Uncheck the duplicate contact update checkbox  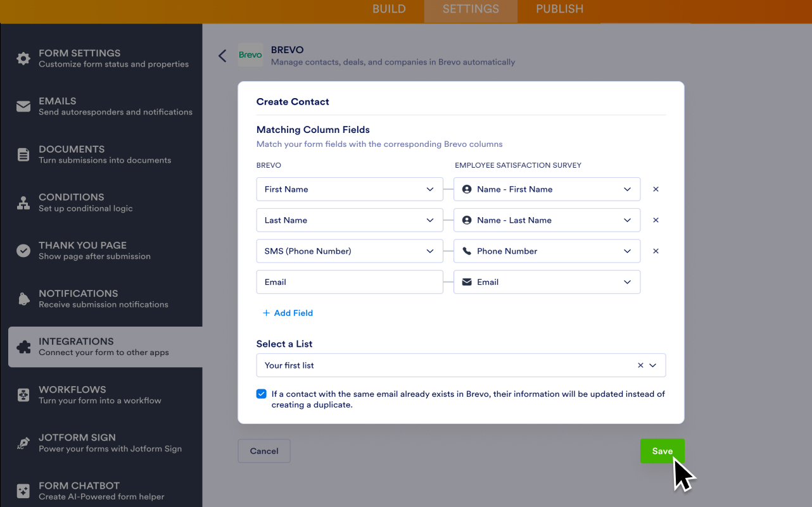coord(261,393)
